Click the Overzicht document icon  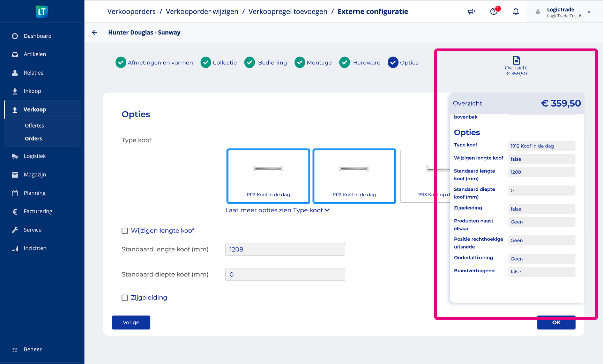(x=516, y=60)
